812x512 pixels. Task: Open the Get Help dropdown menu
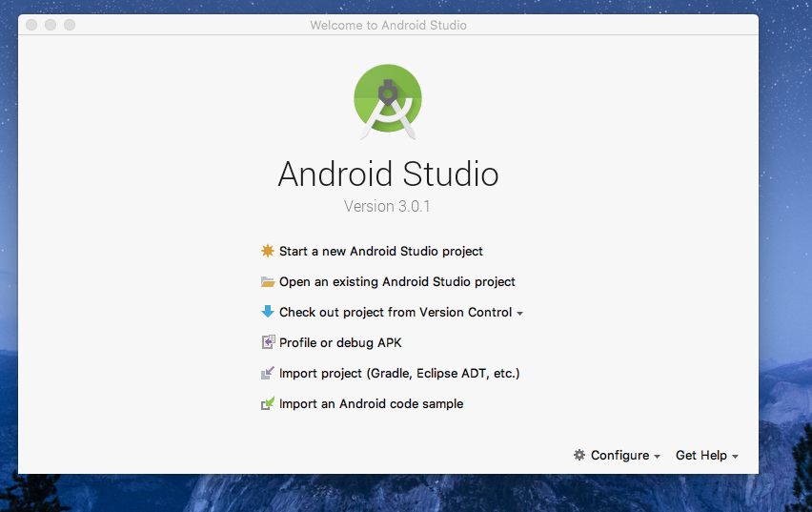pyautogui.click(x=707, y=455)
